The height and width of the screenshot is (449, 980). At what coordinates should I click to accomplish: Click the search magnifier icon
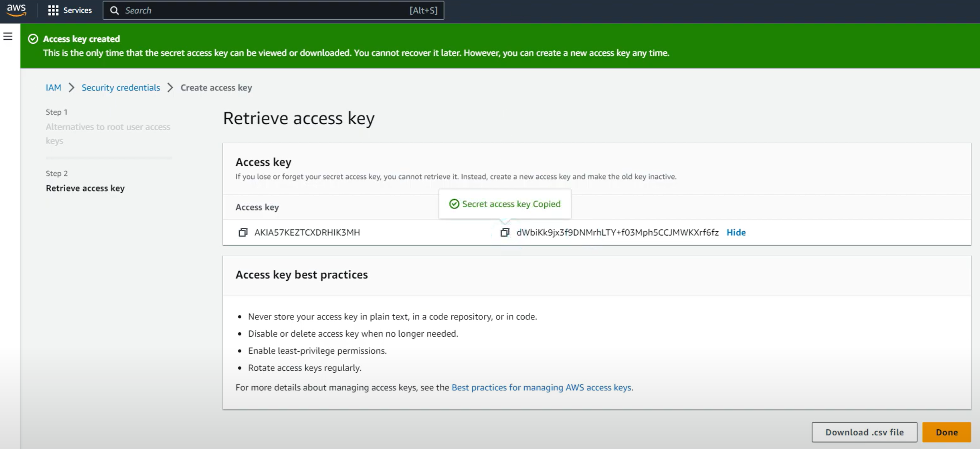(x=114, y=10)
